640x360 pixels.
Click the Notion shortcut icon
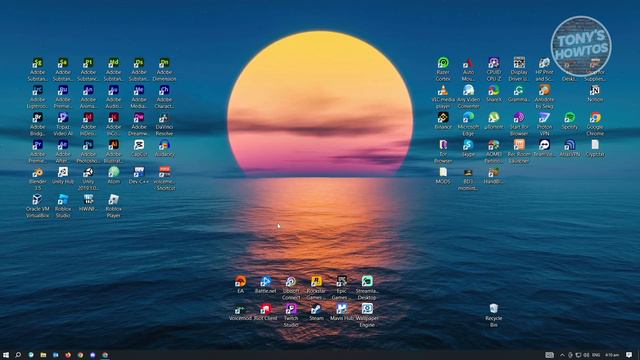[x=595, y=90]
